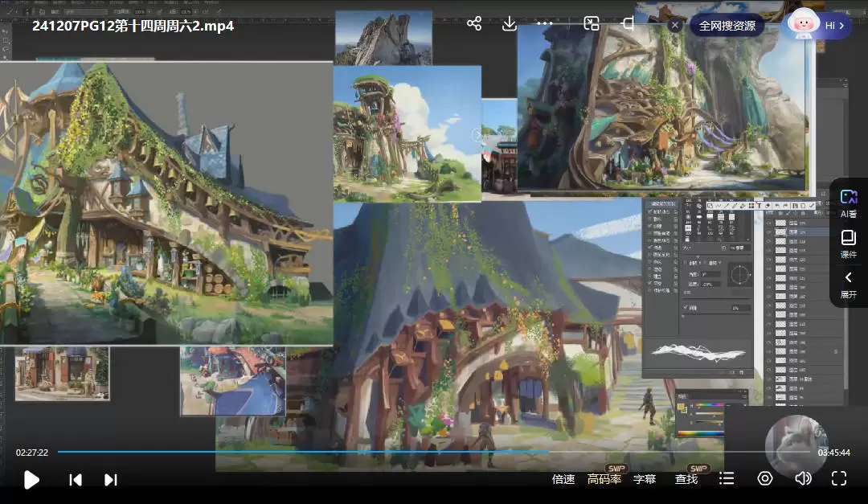Image resolution: width=868 pixels, height=504 pixels.
Task: Open the 字幕 subtitles menu
Action: pyautogui.click(x=645, y=479)
